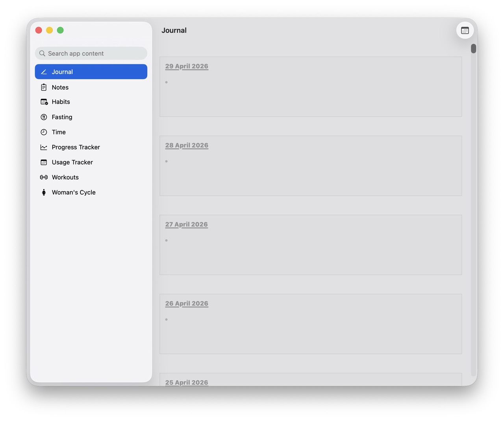Select the Journal pencil icon in sidebar
Viewport: 504px width, 421px height.
(43, 72)
